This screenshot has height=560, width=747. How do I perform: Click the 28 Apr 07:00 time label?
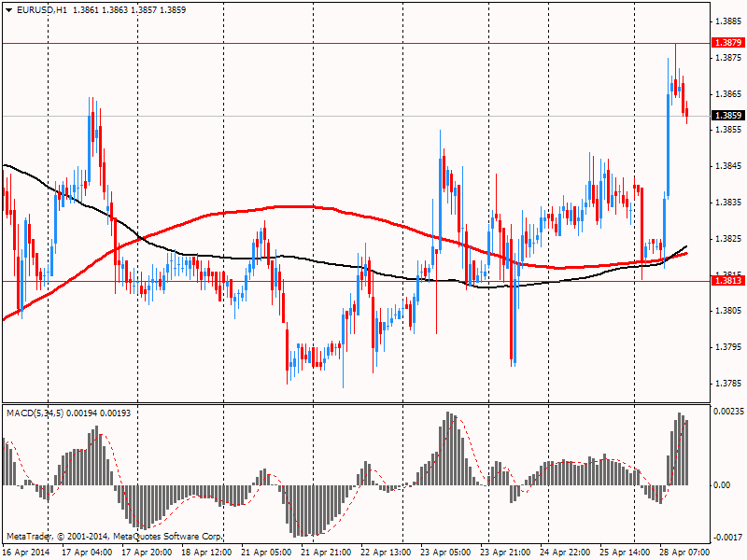pyautogui.click(x=685, y=552)
